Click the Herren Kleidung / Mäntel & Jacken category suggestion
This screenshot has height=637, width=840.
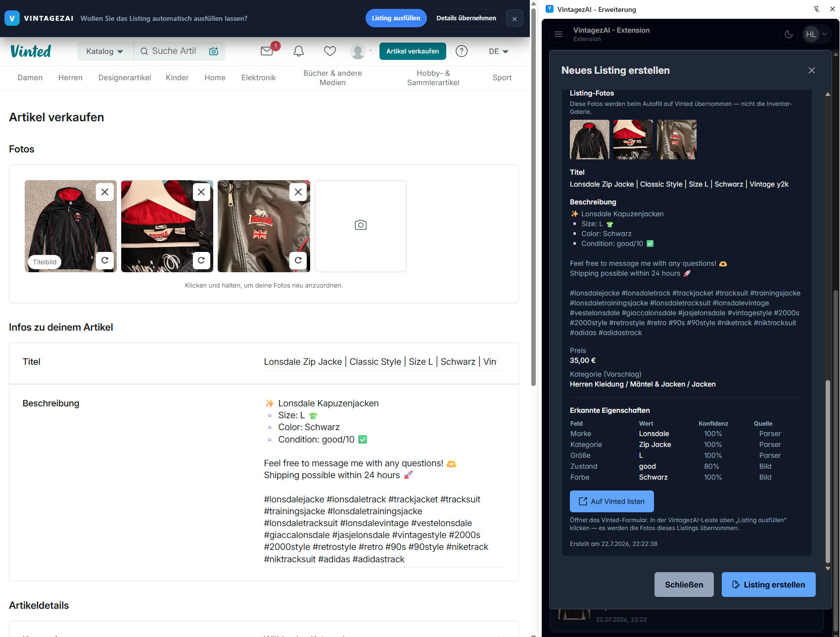tap(643, 384)
